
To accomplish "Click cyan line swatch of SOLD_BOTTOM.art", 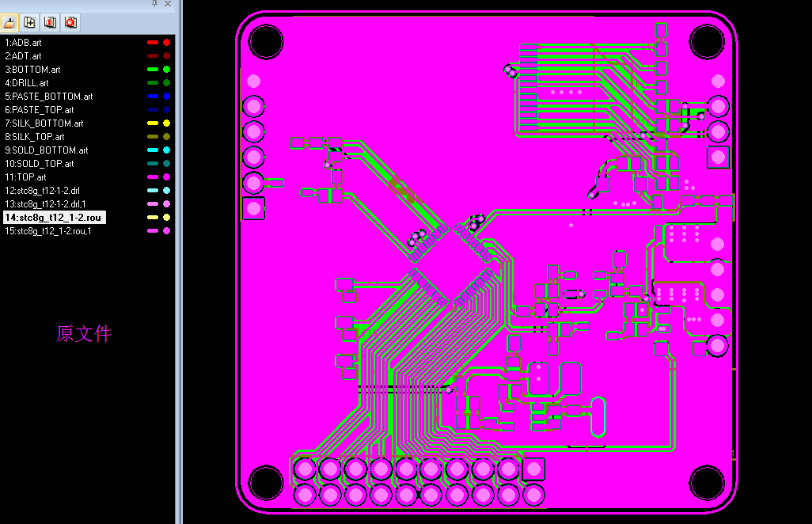I will pos(153,150).
